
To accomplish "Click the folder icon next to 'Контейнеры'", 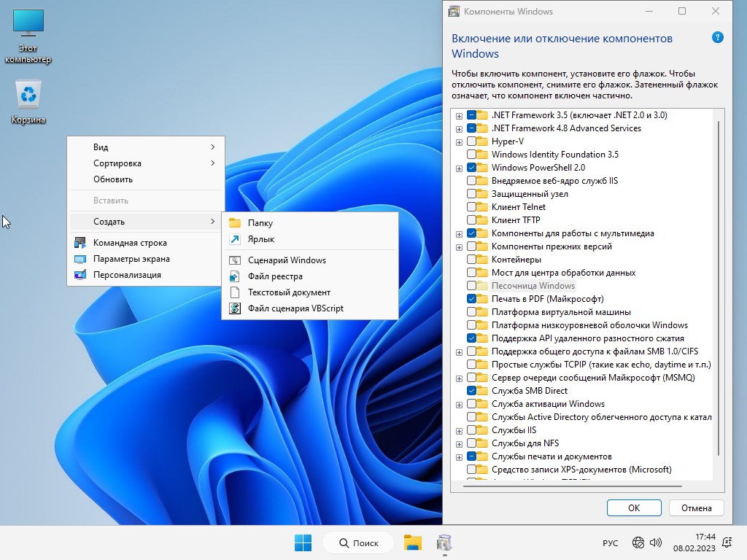I will (x=483, y=260).
